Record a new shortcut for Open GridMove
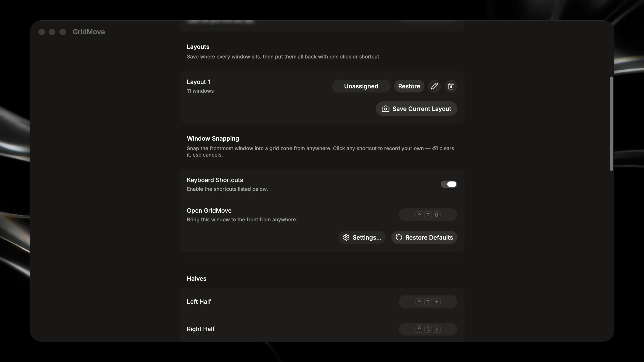Screen dimensions: 644x362 pos(428,215)
